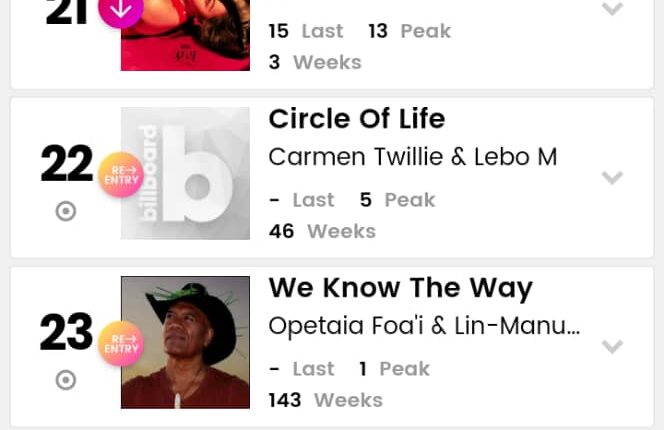Click the circle dot icon under rank 23
This screenshot has width=664, height=430.
66,380
